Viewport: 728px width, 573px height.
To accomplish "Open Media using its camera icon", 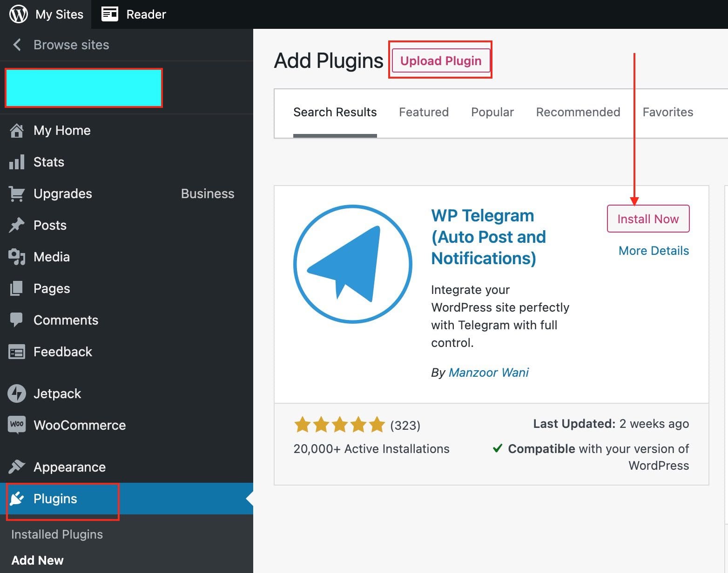I will [x=17, y=257].
